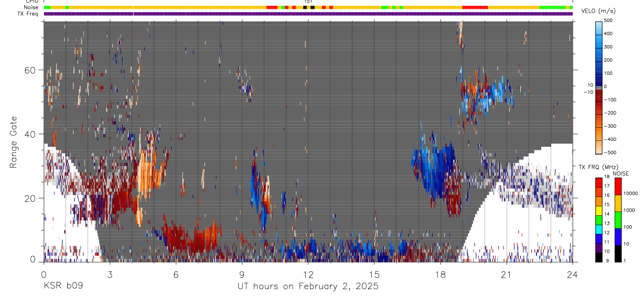Screen dimensions: 644x297
Task: Click the 'TX Freq' row label
Action: [x=28, y=13]
